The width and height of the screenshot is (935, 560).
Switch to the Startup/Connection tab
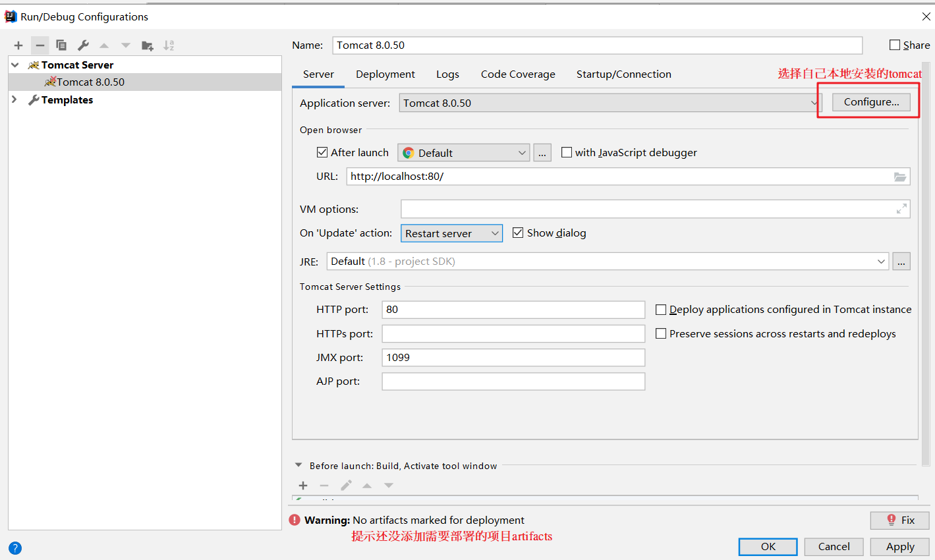pyautogui.click(x=624, y=74)
